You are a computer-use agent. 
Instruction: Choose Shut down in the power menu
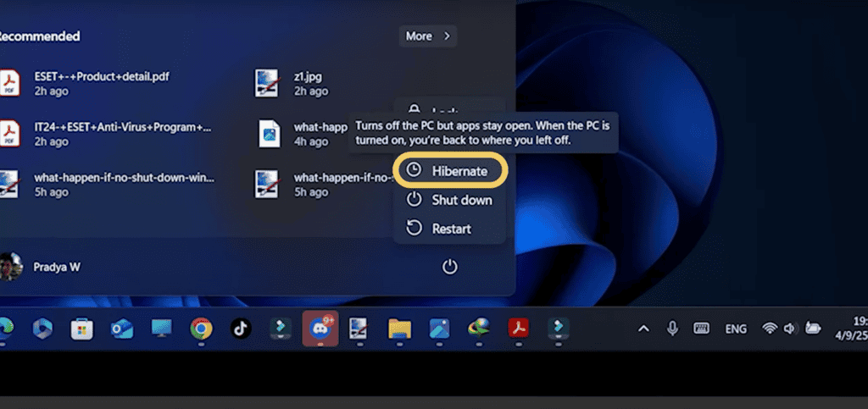coord(450,200)
